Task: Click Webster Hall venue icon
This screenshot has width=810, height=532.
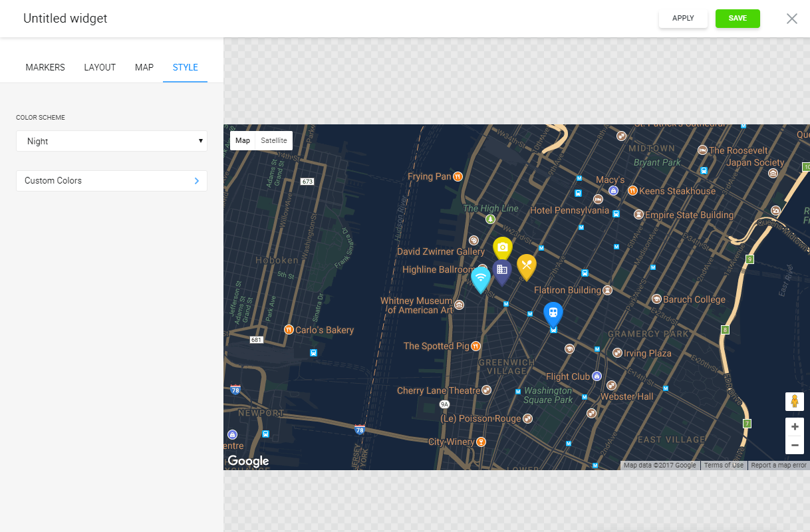Action: coord(611,386)
